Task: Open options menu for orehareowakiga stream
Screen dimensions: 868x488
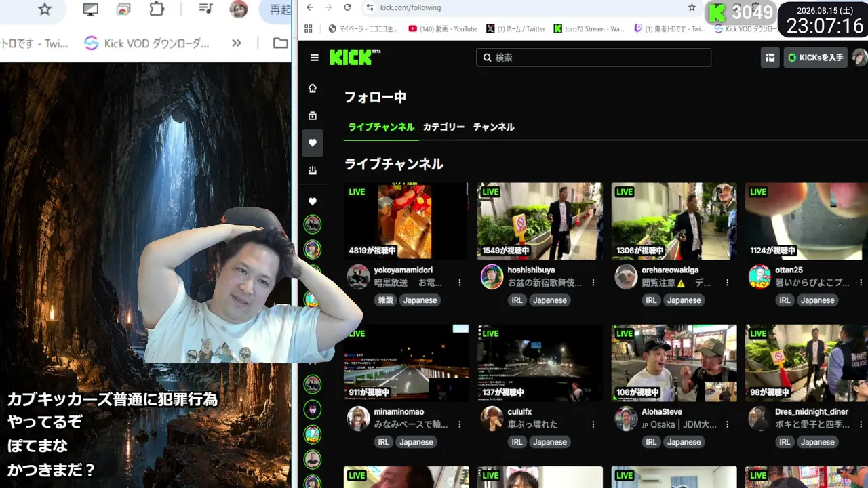Action: tap(727, 283)
